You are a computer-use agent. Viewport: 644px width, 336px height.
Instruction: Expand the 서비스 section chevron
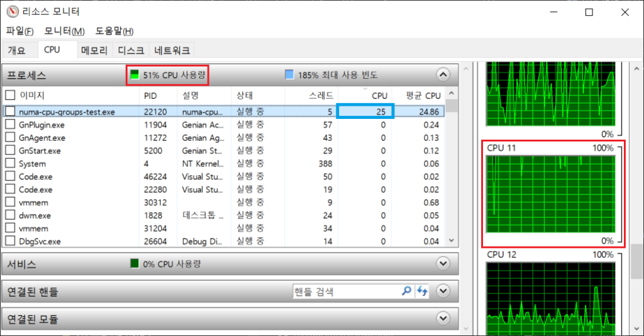(x=443, y=263)
